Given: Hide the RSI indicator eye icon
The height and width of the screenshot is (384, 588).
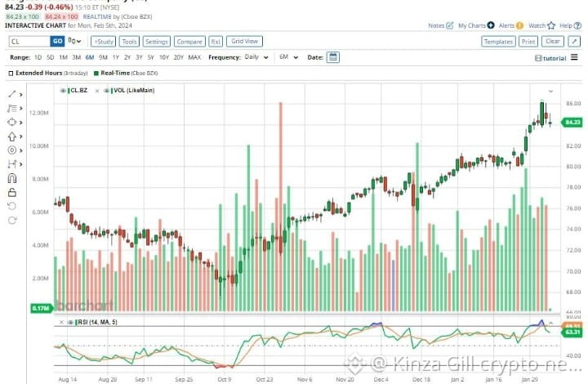Looking at the screenshot, I should coord(70,322).
